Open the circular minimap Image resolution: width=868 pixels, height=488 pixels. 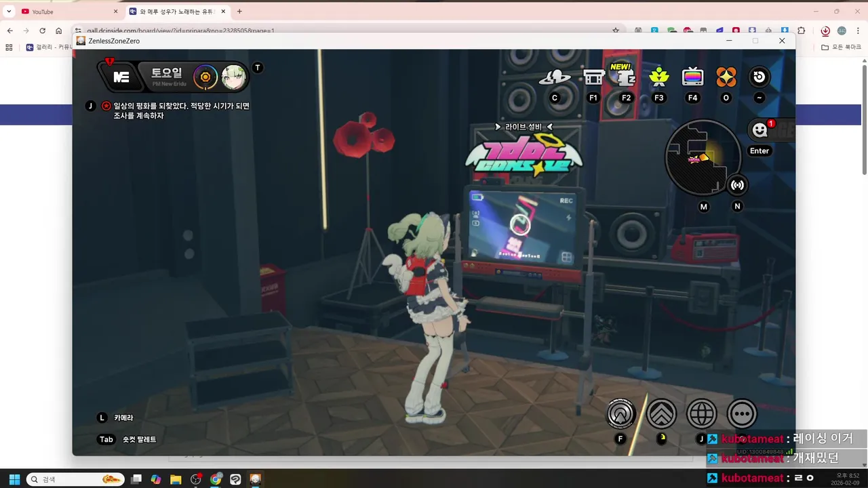(703, 159)
